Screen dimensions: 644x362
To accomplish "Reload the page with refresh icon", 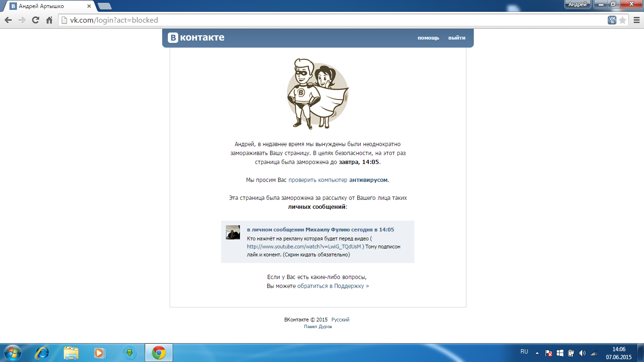I will [35, 20].
